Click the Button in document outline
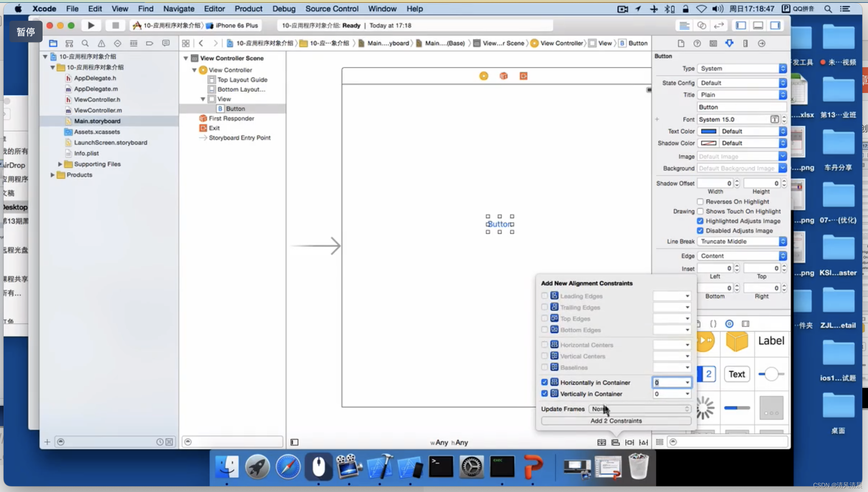Viewport: 868px width, 492px height. 234,108
